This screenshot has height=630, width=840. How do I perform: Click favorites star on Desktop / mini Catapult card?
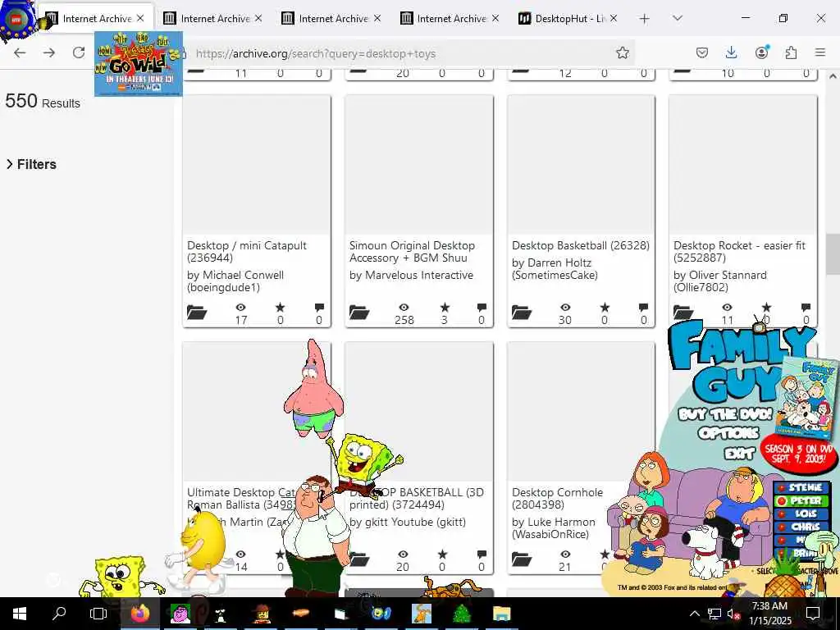[281, 308]
